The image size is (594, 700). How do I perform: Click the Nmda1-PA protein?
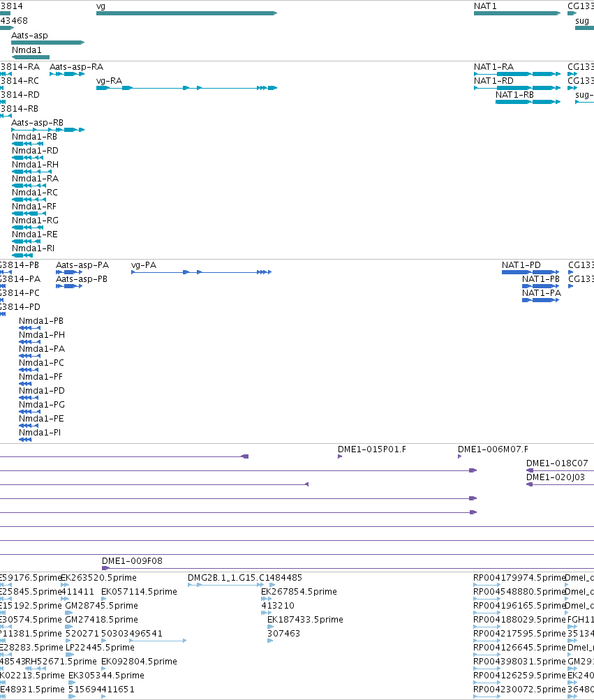(29, 356)
